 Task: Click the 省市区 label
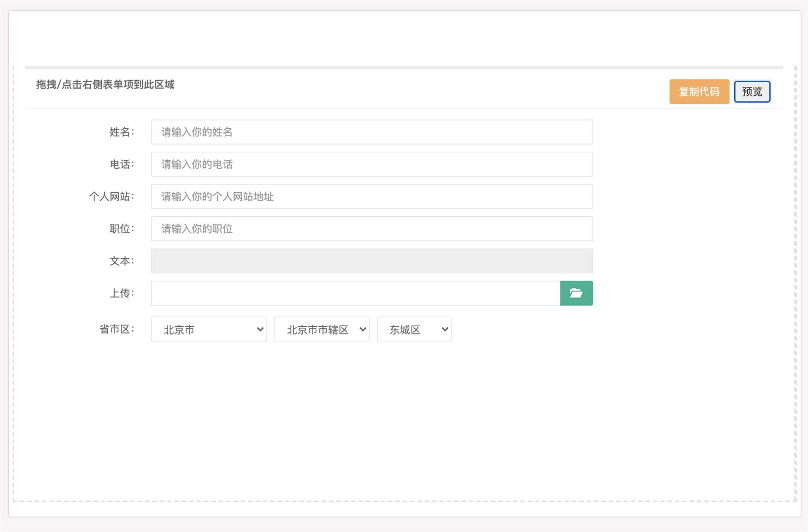(116, 329)
